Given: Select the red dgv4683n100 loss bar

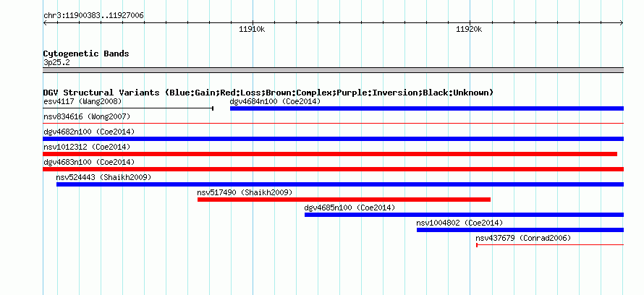Looking at the screenshot, I should [333, 169].
